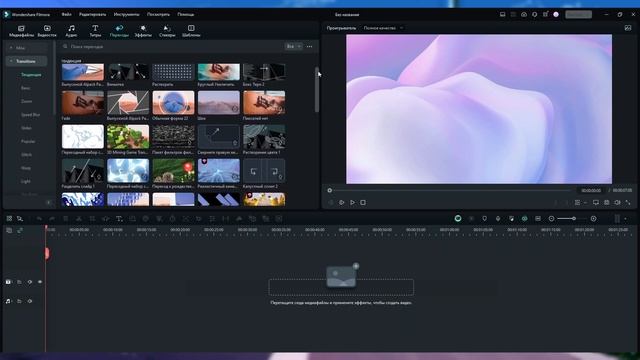Image resolution: width=640 pixels, height=360 pixels.
Task: Click the preview fullscreen expand icon
Action: [x=628, y=202]
